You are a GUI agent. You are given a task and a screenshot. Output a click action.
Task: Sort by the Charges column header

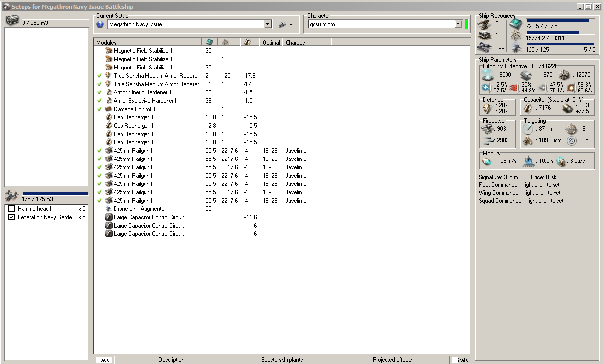tap(307, 43)
